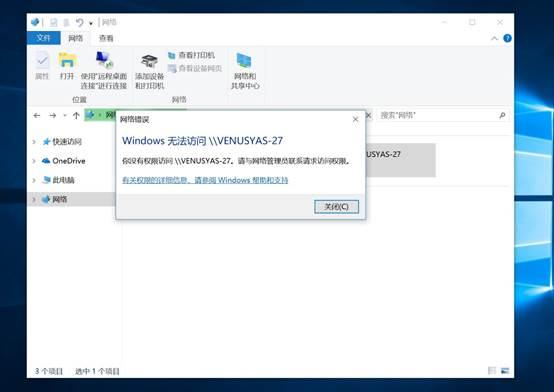Viewport: 554px width, 392px height.
Task: Click the search 网络 input field
Action: (x=437, y=115)
